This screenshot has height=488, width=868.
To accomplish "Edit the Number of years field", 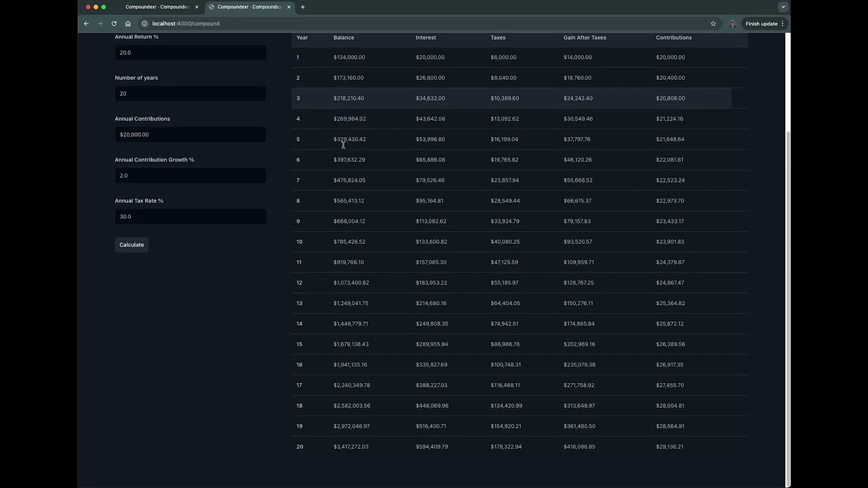I will [191, 94].
